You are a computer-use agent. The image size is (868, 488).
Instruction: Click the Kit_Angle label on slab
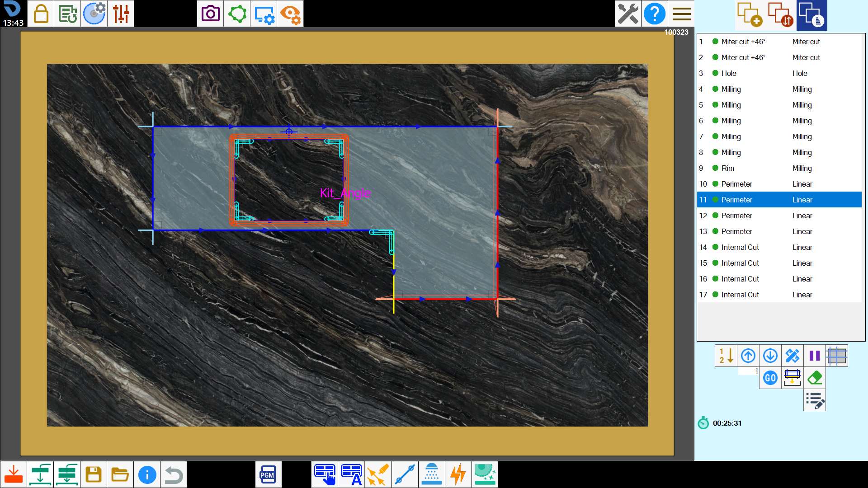(x=345, y=193)
